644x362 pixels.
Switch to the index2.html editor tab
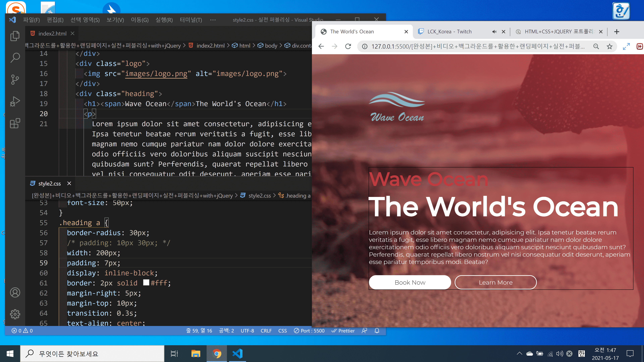tap(52, 34)
